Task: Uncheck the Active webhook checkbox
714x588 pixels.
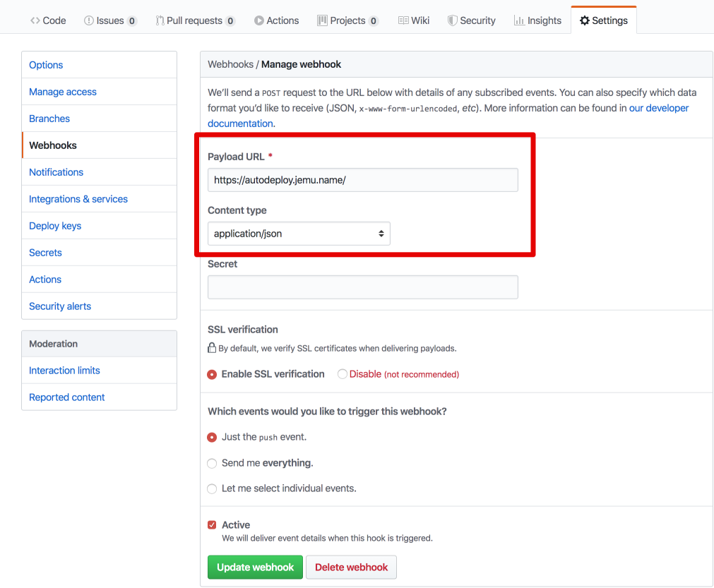Action: point(212,524)
